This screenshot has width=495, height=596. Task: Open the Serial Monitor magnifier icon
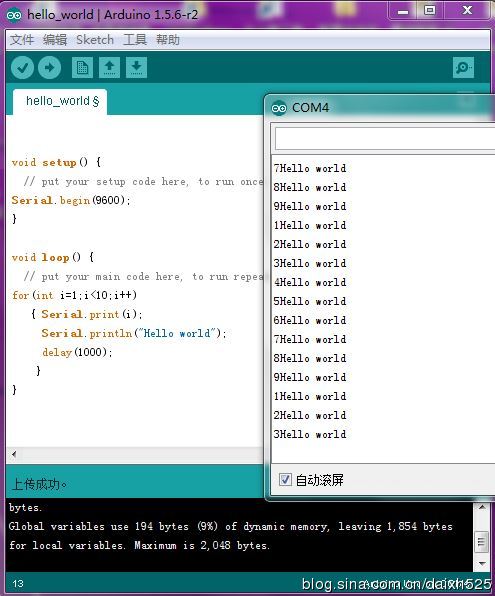[x=463, y=68]
